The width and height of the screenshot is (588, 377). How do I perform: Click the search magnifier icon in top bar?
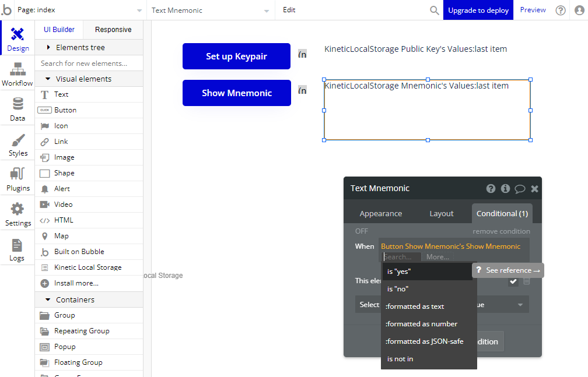point(435,10)
